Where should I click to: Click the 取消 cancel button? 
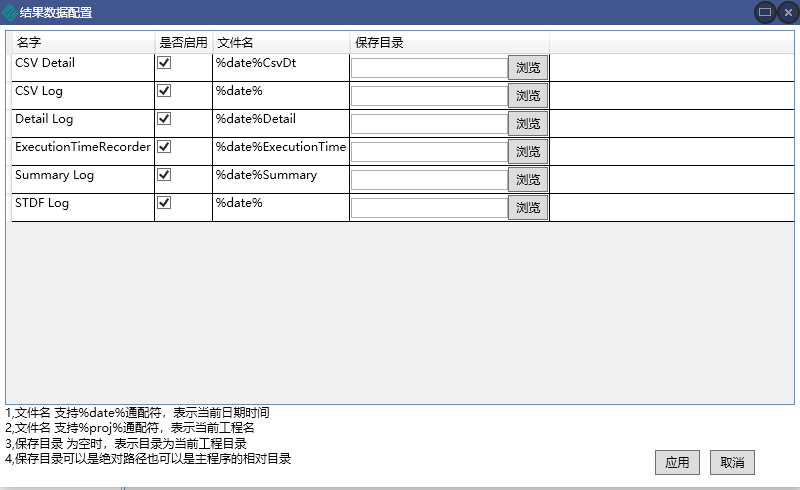pos(732,462)
